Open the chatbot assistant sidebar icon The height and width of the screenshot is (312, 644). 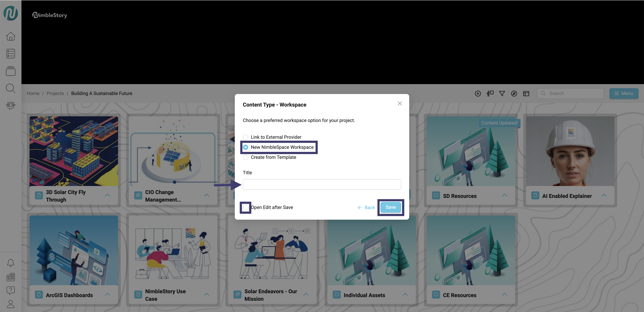[11, 105]
